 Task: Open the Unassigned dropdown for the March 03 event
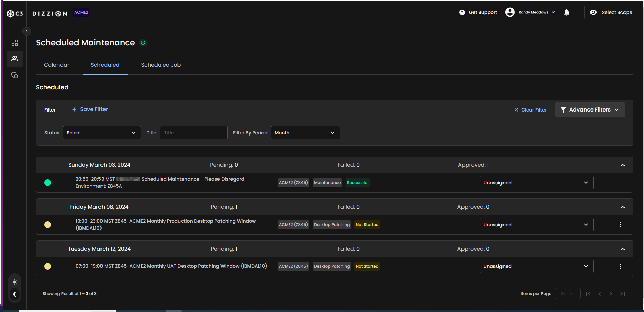536,182
